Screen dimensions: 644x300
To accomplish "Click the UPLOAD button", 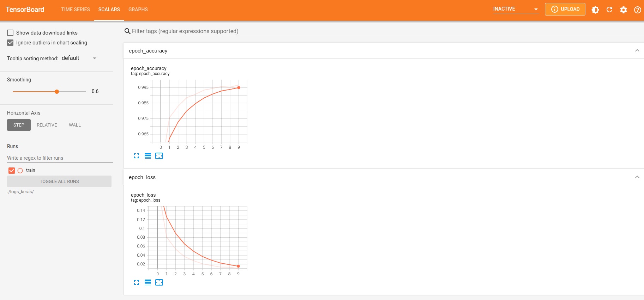I will (x=565, y=9).
